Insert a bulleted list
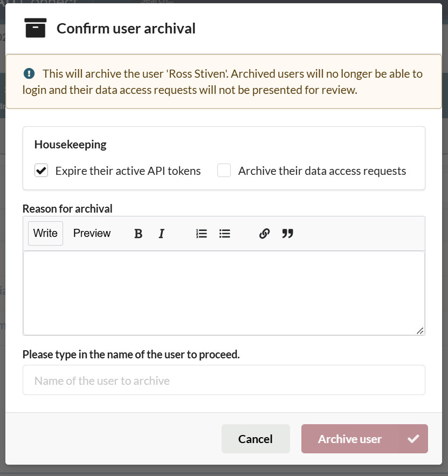This screenshot has width=448, height=476. (x=225, y=234)
